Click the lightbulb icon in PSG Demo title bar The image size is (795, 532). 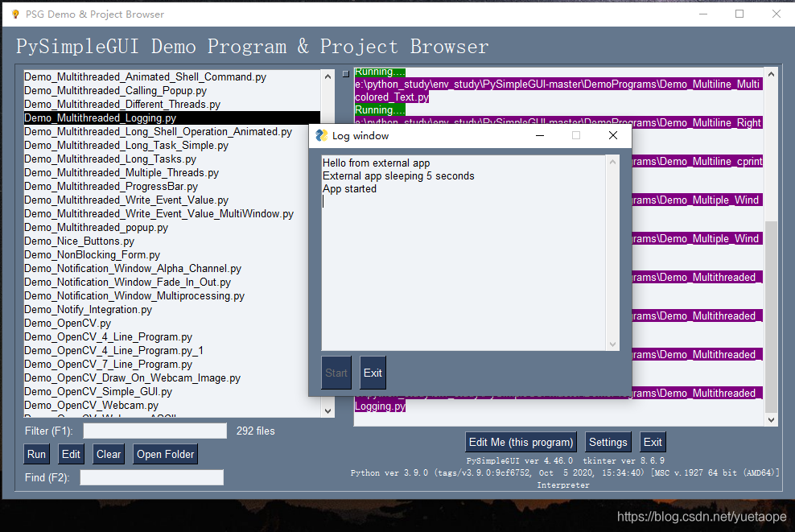point(15,14)
